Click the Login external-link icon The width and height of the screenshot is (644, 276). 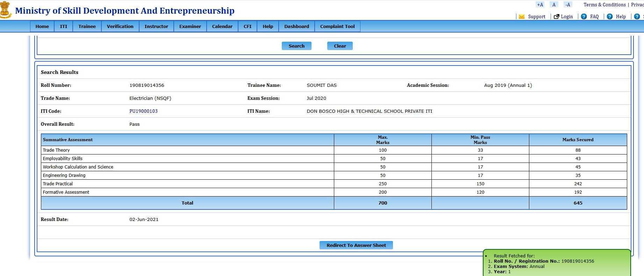pyautogui.click(x=557, y=16)
